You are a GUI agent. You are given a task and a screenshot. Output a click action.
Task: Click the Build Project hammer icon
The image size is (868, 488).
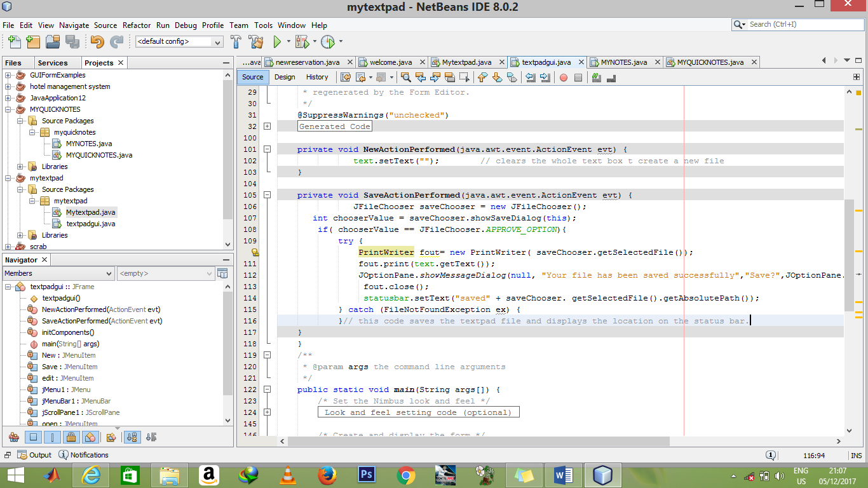(236, 42)
